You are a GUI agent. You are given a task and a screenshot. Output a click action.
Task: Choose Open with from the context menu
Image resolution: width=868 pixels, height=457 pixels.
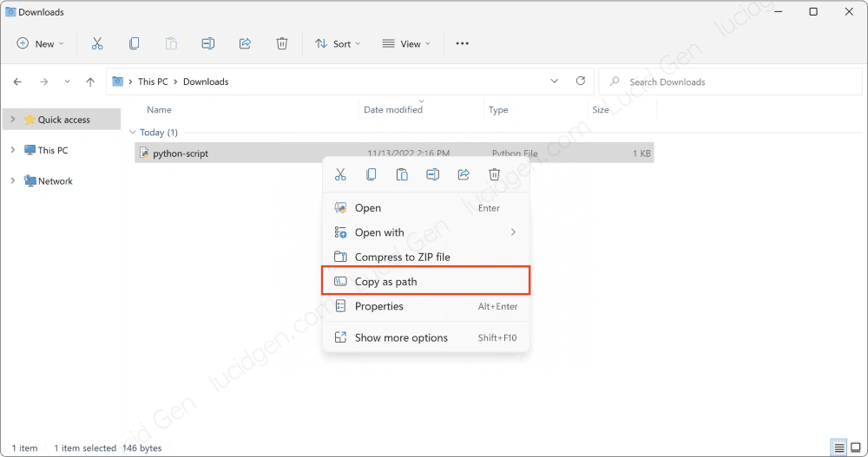425,232
